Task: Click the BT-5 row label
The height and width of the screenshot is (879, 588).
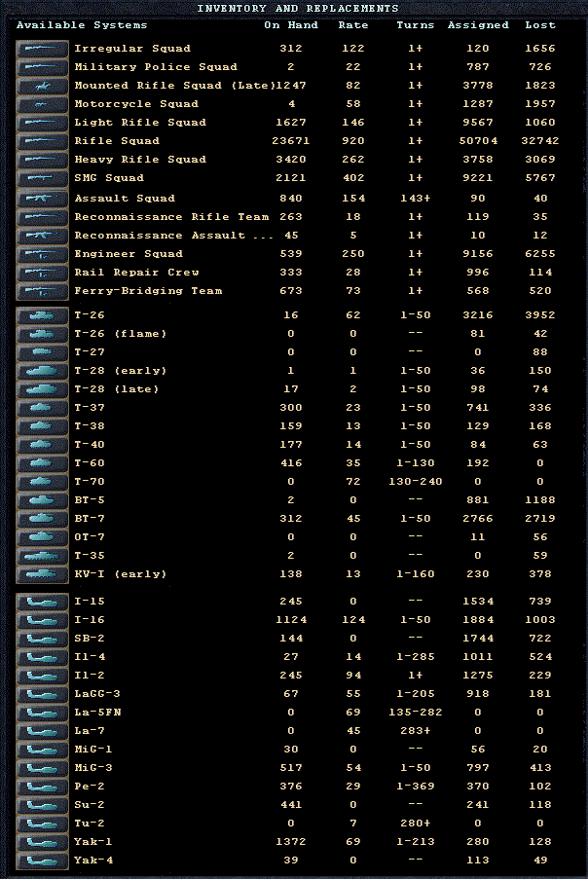Action: coord(90,500)
